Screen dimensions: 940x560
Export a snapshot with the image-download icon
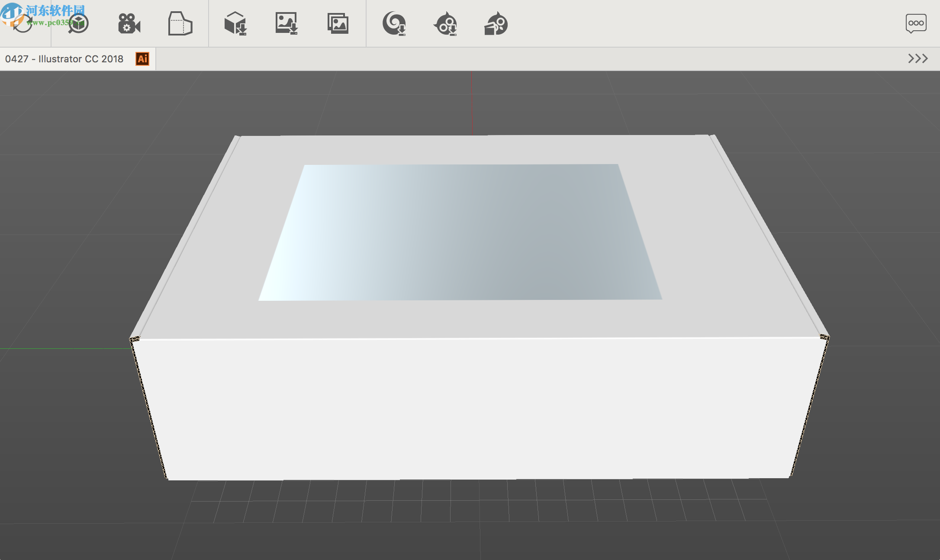coord(286,24)
